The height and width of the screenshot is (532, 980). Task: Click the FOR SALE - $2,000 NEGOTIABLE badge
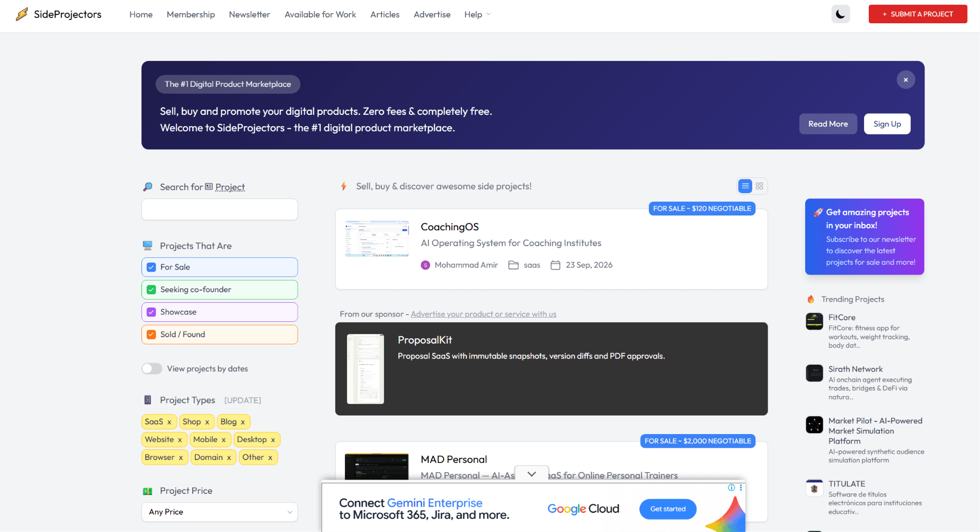698,441
